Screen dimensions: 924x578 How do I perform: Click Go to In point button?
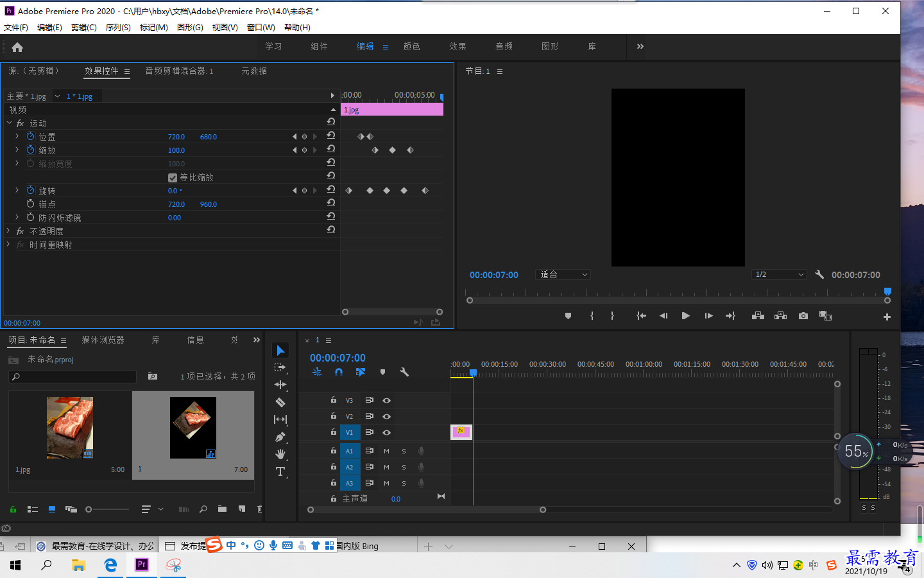tap(641, 316)
